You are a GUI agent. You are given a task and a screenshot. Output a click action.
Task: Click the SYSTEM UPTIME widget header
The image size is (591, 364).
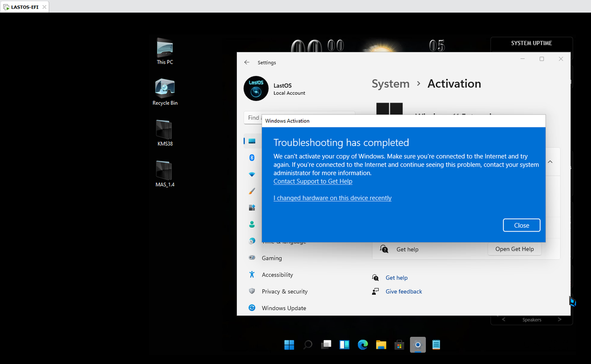(x=531, y=43)
